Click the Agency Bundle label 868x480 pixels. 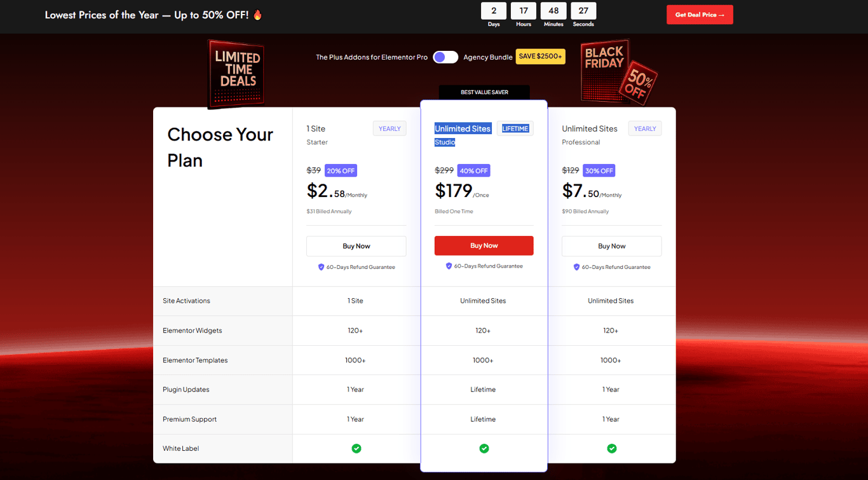[488, 57]
